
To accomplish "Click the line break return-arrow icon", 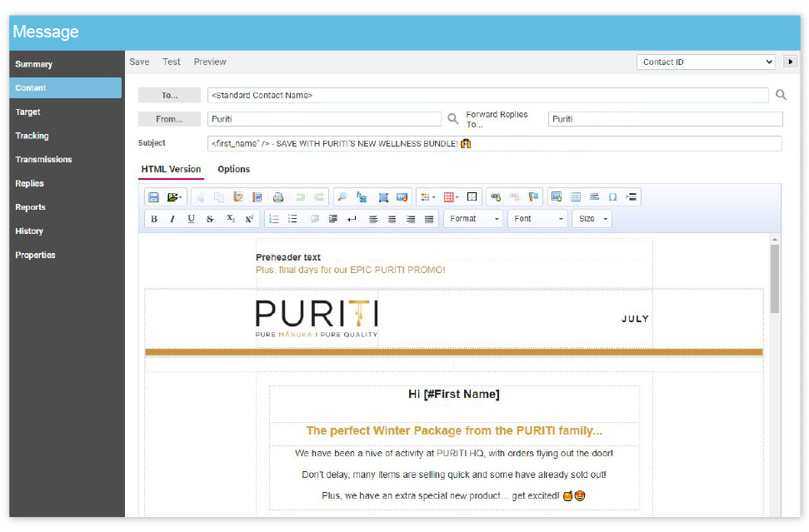I will 352,219.
